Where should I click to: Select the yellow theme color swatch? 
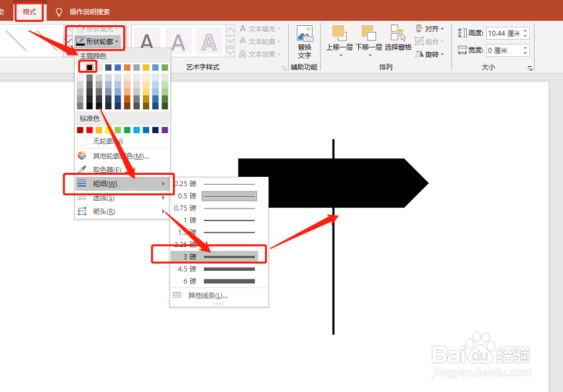tap(146, 68)
